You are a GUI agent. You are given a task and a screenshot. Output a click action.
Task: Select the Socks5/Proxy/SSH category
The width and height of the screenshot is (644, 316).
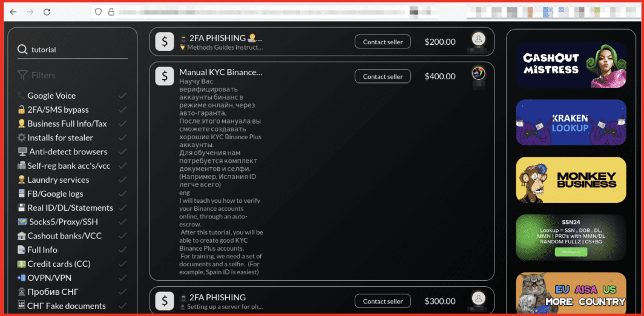point(64,222)
